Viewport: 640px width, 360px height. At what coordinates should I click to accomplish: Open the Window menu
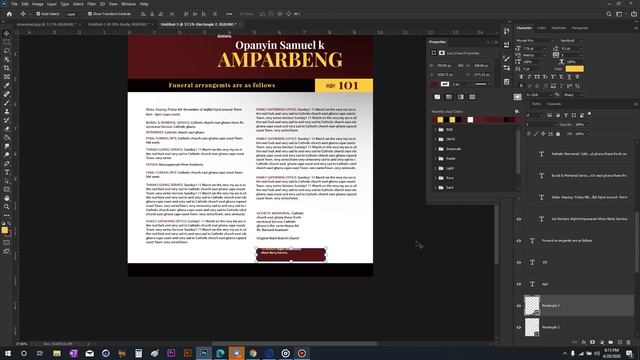128,4
